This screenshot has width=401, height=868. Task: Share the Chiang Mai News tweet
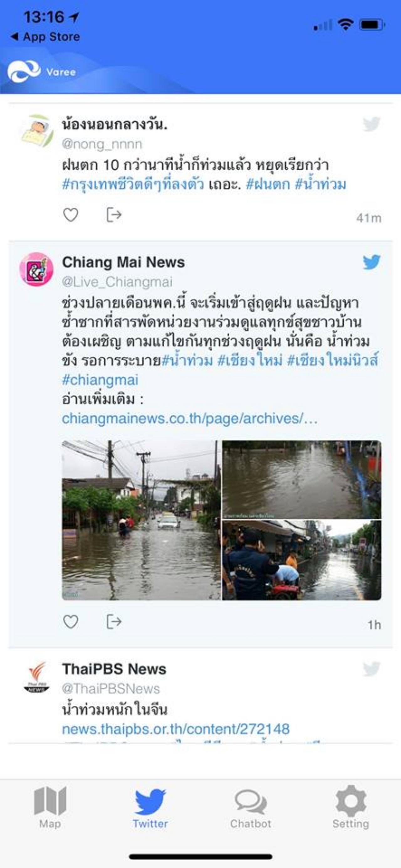(x=114, y=622)
